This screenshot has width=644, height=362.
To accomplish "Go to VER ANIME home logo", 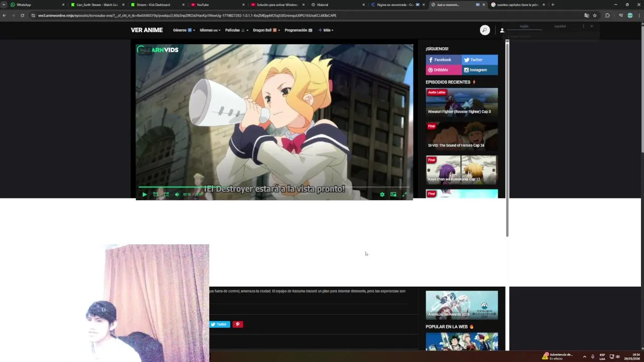I will [147, 30].
